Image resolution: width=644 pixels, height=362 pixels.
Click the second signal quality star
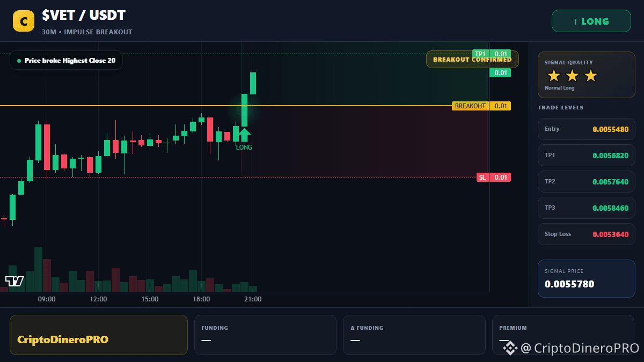click(572, 76)
